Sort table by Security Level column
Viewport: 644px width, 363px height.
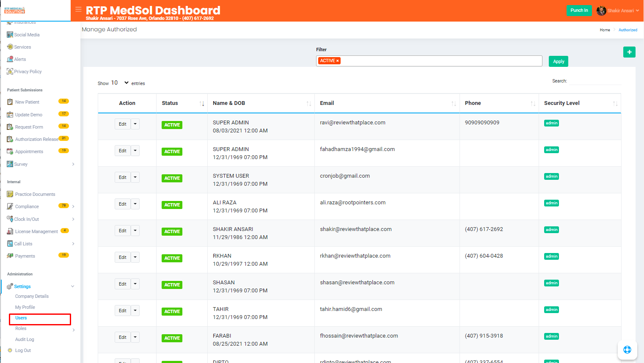click(x=580, y=103)
